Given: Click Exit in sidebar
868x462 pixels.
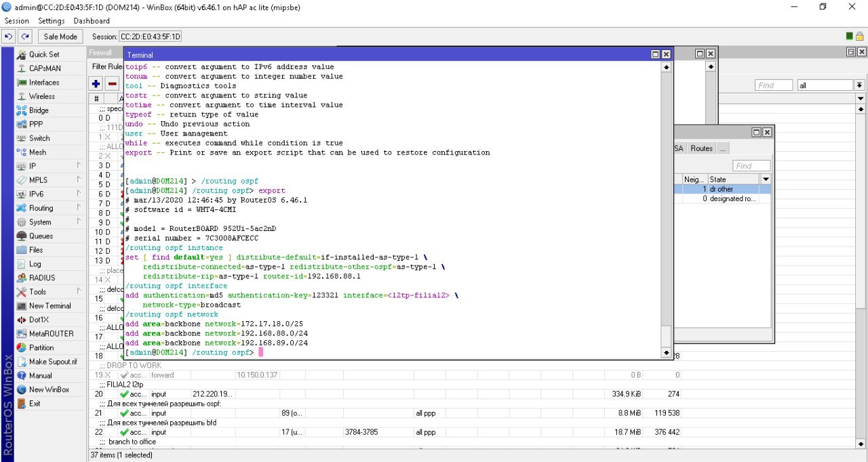Looking at the screenshot, I should click(x=35, y=404).
